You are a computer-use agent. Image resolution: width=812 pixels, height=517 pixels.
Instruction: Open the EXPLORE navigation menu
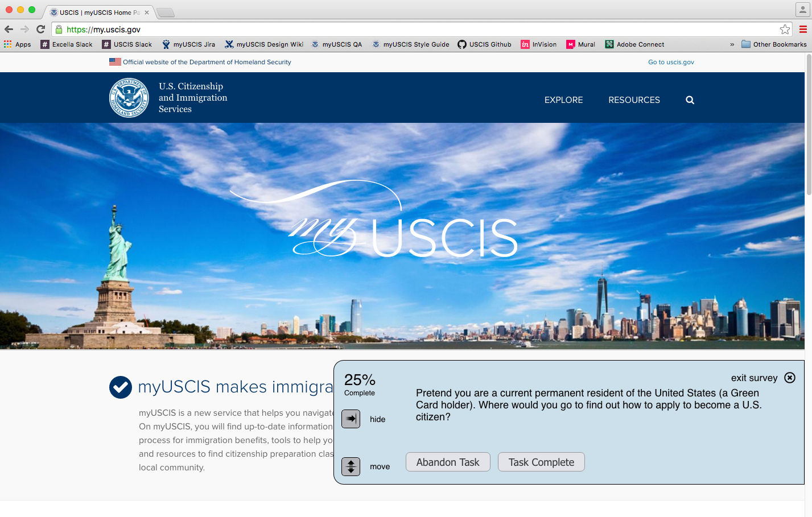click(x=563, y=100)
